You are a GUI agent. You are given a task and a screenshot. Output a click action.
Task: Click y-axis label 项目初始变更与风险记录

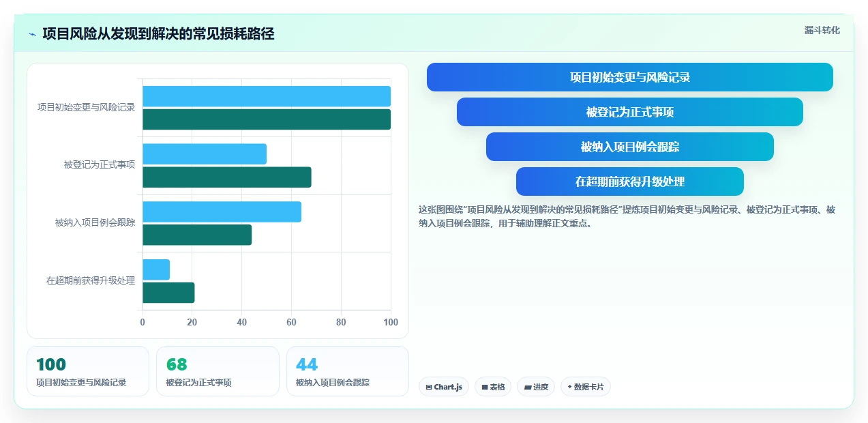[x=86, y=107]
